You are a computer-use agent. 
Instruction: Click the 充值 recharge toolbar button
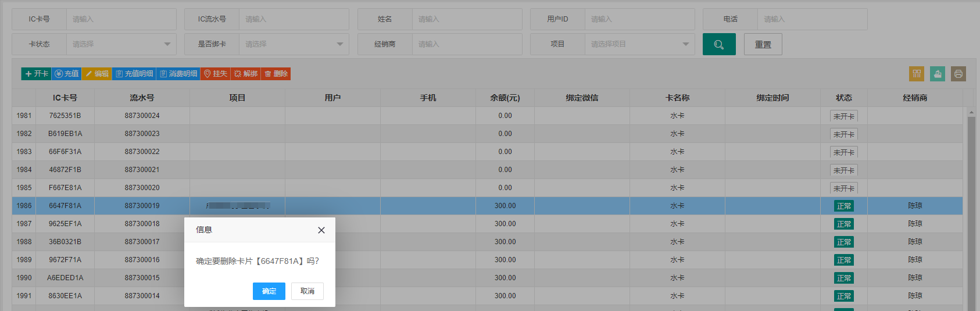click(x=67, y=74)
